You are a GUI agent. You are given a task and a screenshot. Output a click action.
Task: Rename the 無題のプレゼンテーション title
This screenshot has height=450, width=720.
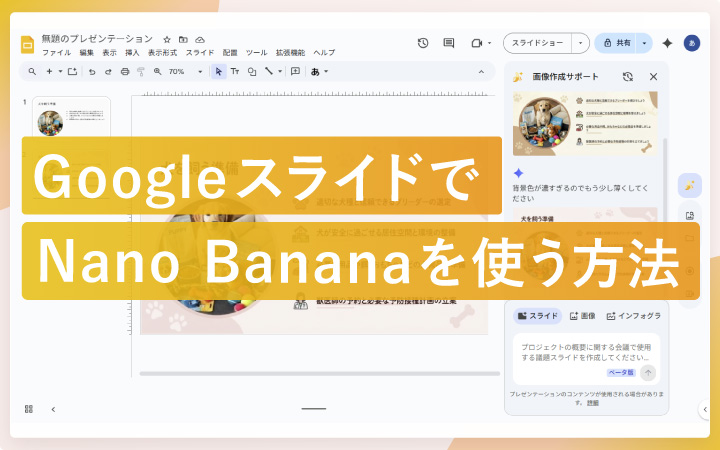tap(97, 39)
